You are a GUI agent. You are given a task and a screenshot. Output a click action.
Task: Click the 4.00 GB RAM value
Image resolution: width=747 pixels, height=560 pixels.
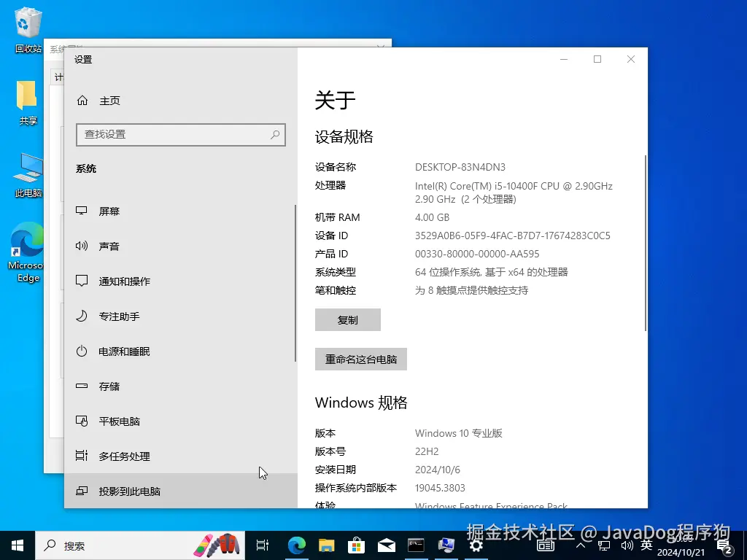click(432, 217)
